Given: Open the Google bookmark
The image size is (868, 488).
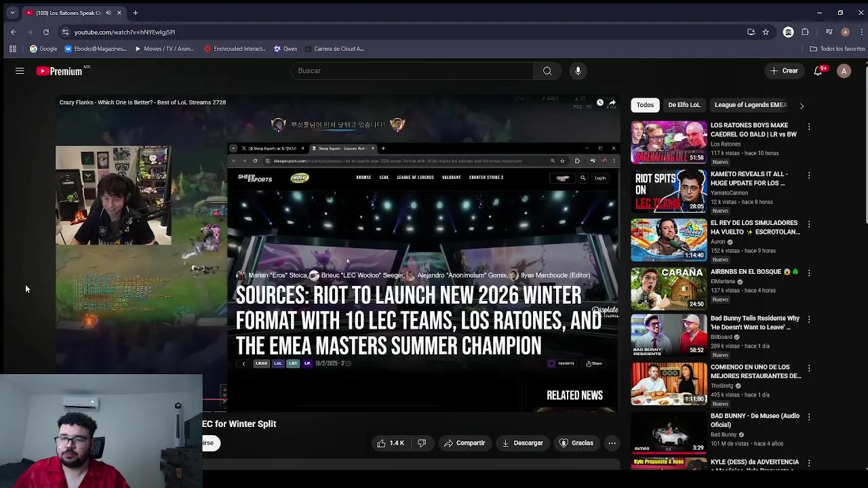Looking at the screenshot, I should coord(43,49).
